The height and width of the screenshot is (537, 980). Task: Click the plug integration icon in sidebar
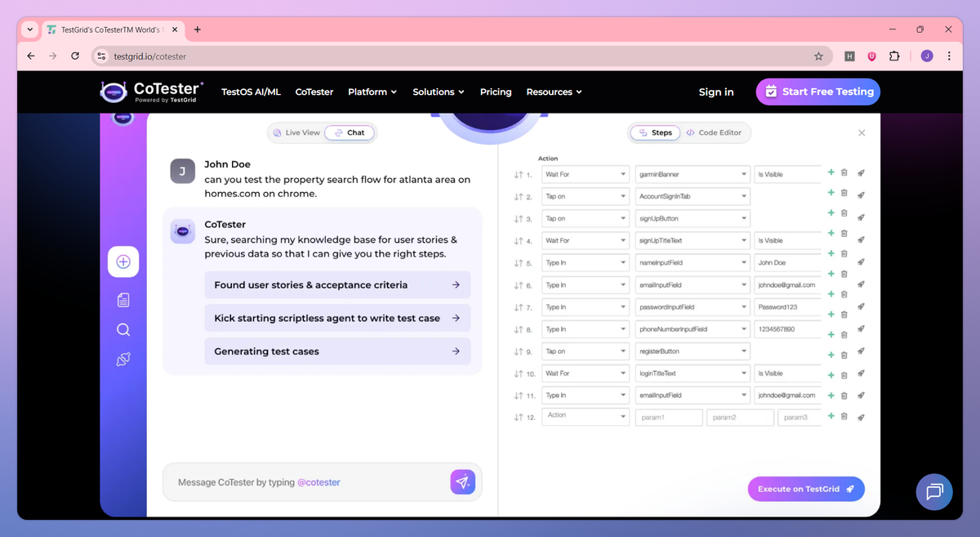point(123,360)
